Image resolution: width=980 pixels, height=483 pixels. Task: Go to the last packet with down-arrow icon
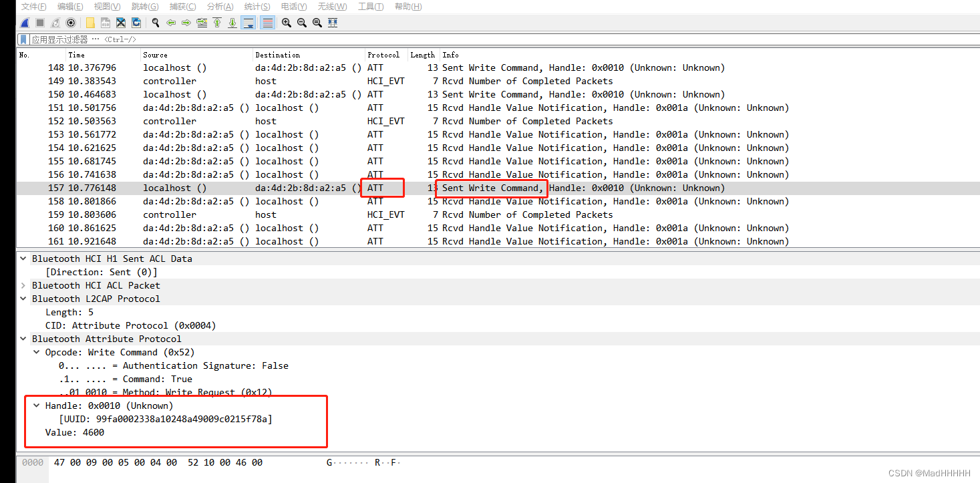[231, 22]
